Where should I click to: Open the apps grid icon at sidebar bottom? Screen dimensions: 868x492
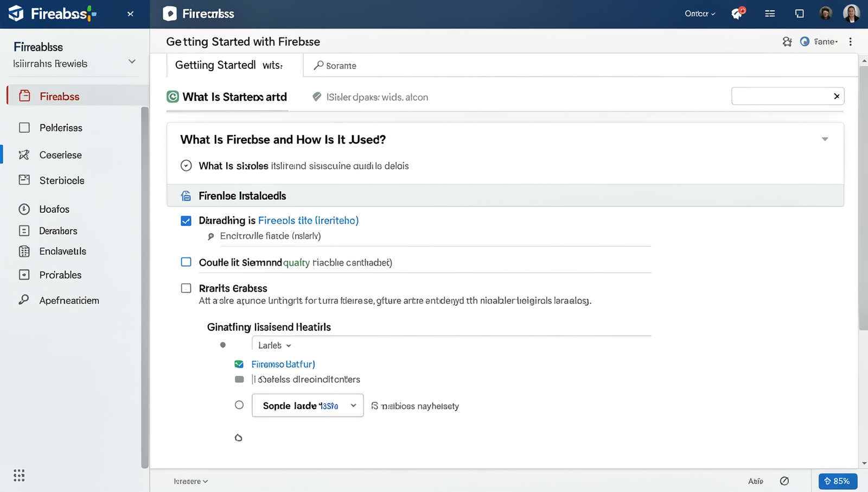point(19,475)
